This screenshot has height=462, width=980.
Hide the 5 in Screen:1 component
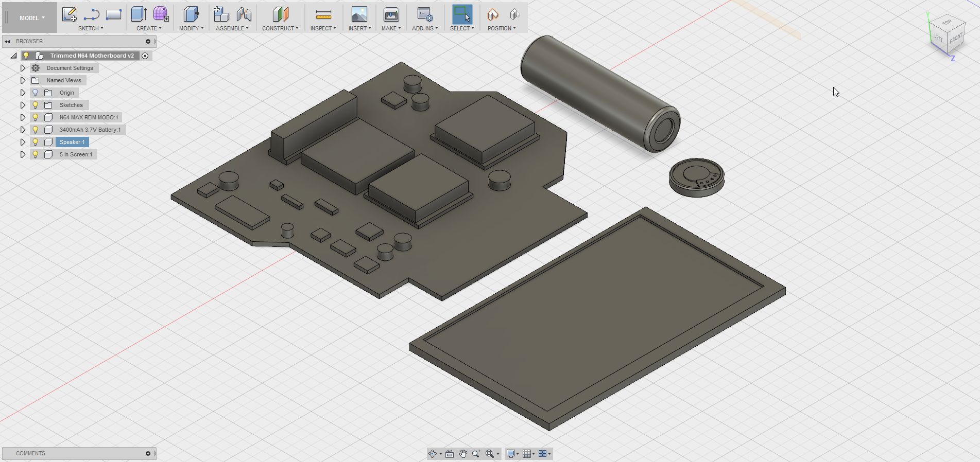point(35,154)
